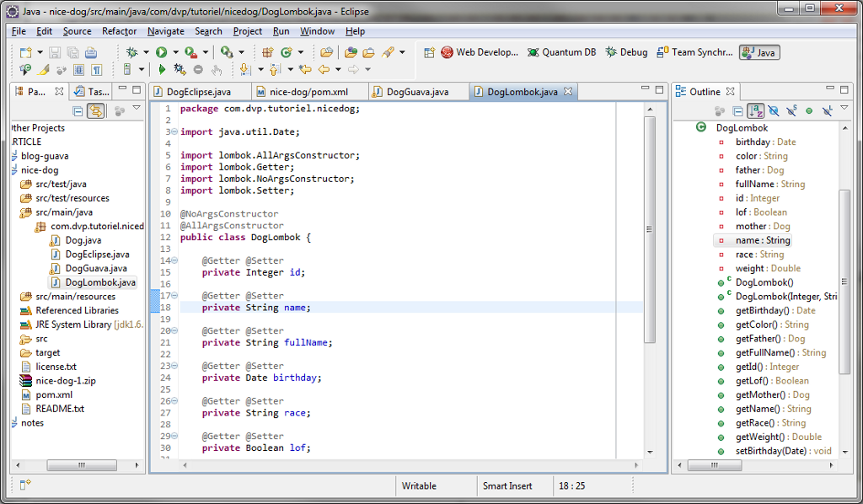Viewport: 863px width, 504px height.
Task: Click the New Java Class icon
Action: click(287, 52)
